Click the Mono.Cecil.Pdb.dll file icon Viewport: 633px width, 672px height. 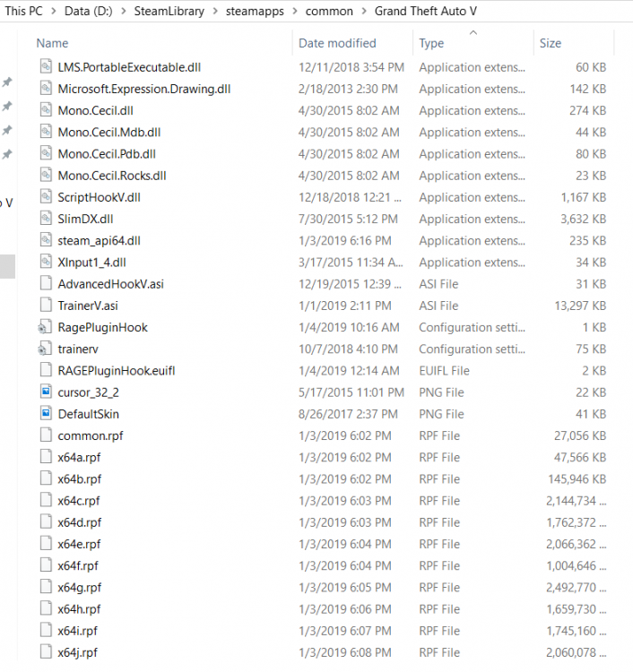click(46, 153)
